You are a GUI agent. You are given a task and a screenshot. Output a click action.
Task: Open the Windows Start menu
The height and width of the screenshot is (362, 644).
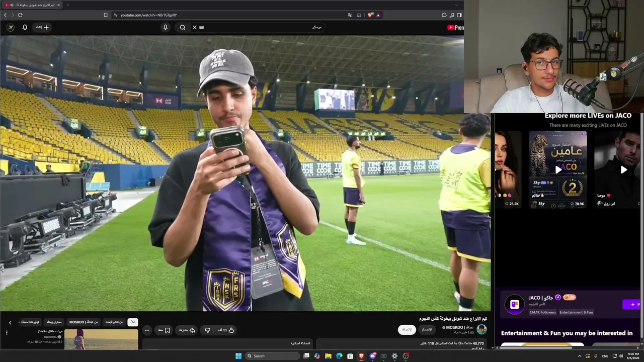(x=238, y=356)
